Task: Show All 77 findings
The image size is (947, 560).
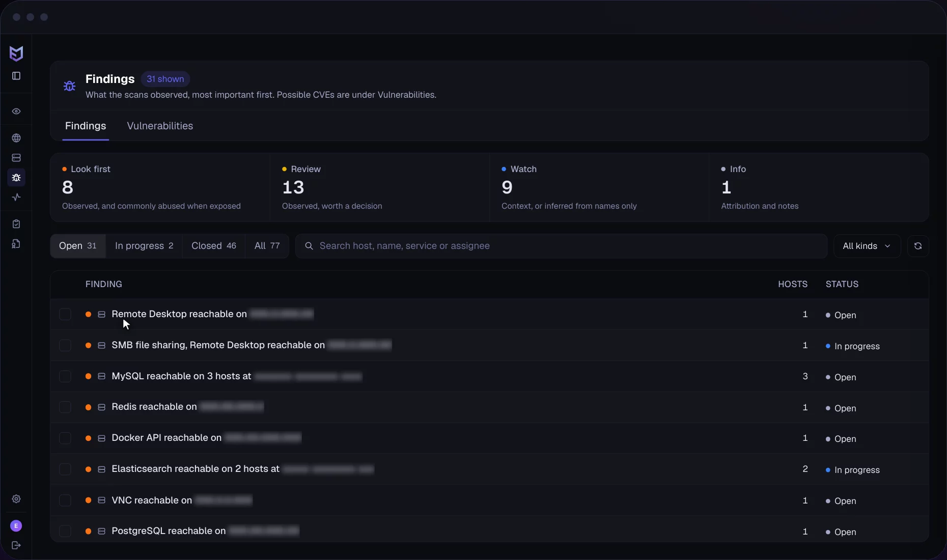Action: coord(267,246)
